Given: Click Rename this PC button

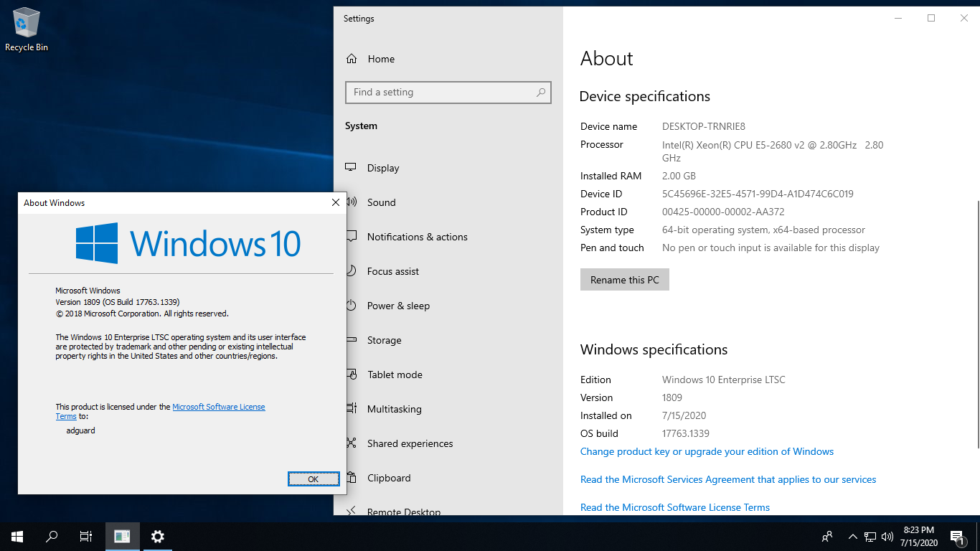Looking at the screenshot, I should pos(625,280).
